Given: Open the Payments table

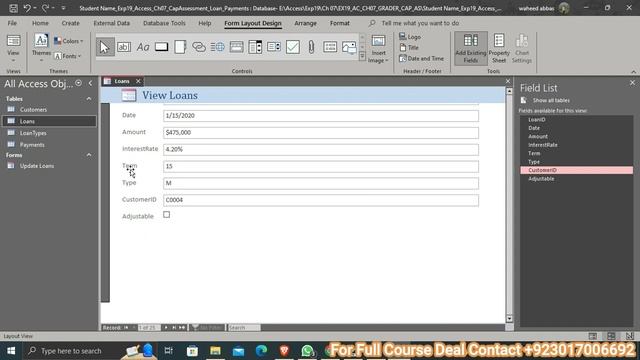Looking at the screenshot, I should click(32, 145).
